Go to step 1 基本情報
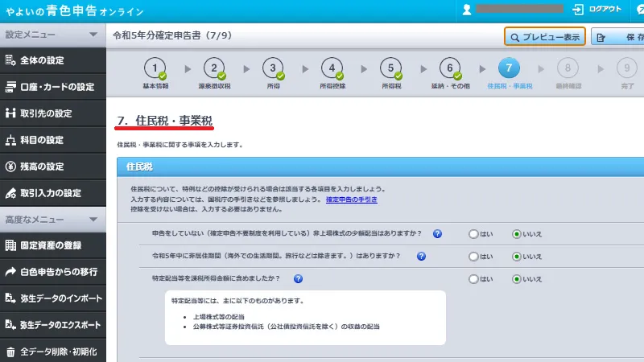Image resolution: width=644 pixels, height=362 pixels. [155, 73]
